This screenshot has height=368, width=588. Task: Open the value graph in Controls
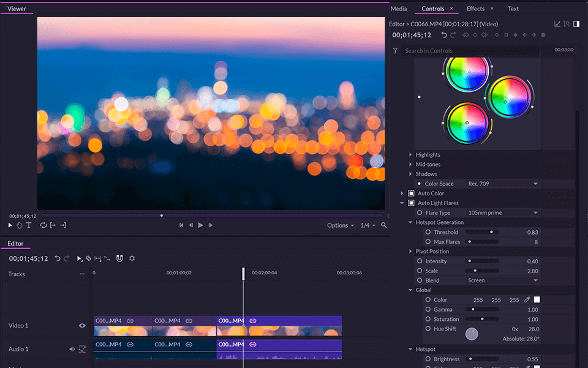557,24
